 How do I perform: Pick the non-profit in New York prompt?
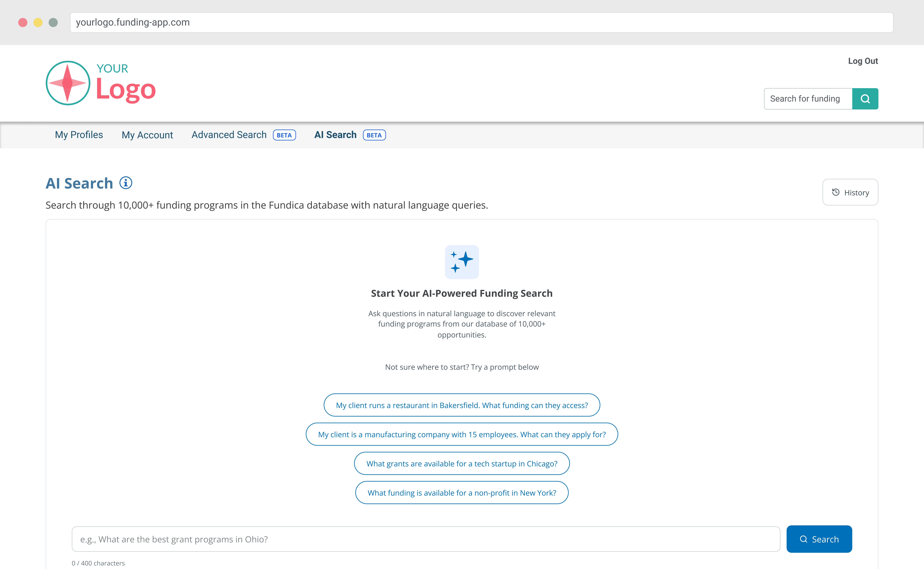(462, 493)
